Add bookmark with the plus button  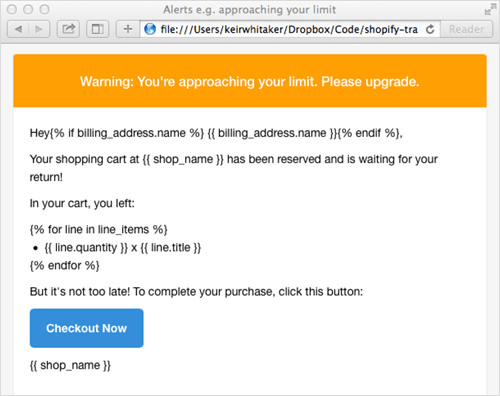coord(128,29)
